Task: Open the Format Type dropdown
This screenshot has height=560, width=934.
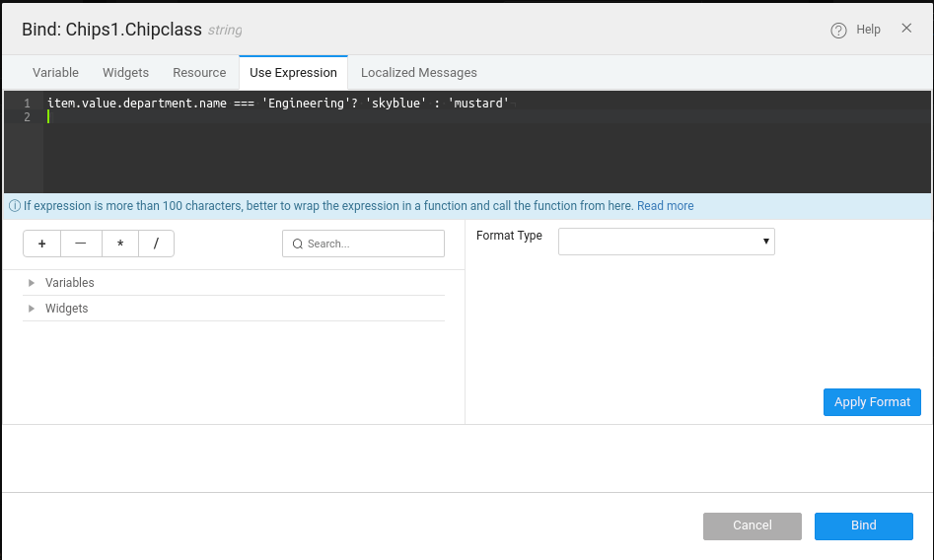Action: 666,242
